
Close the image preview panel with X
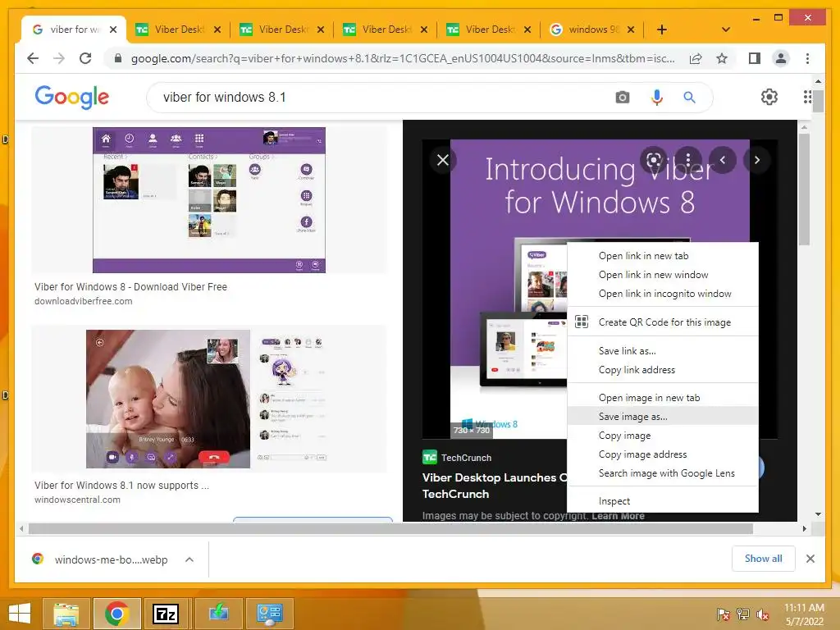coord(442,160)
